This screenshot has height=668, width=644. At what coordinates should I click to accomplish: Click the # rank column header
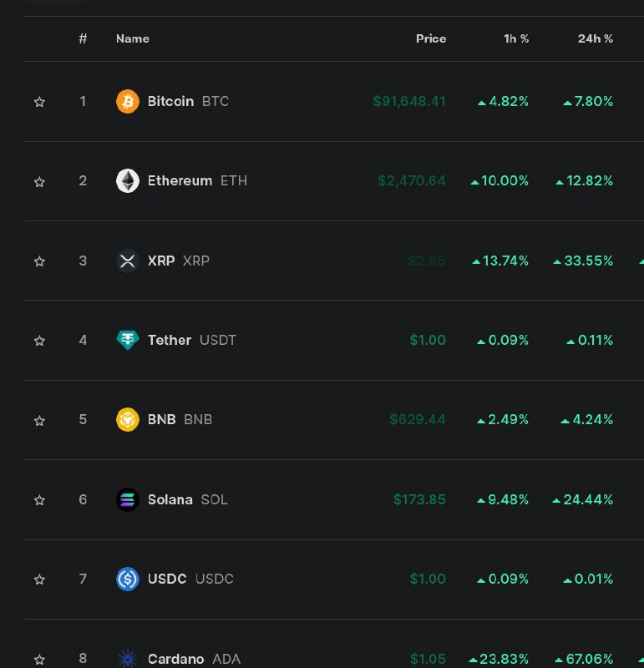click(83, 38)
